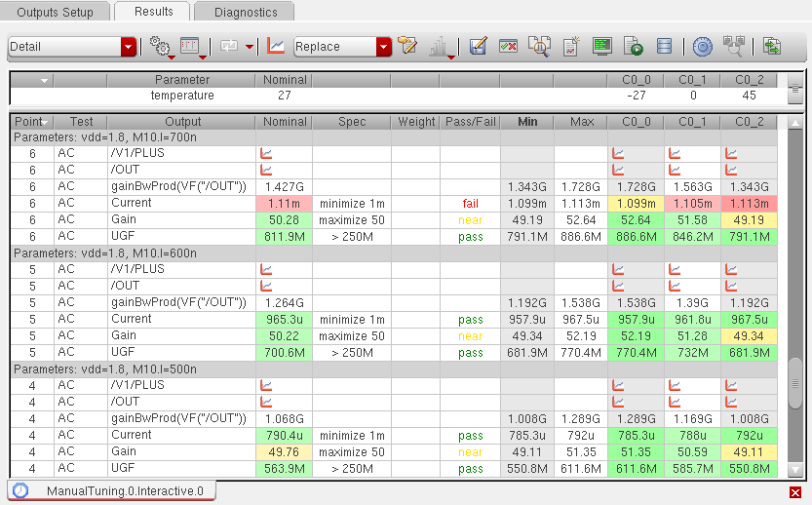
Task: Plot nominal /V1/PLUS waveform for point 6
Action: [266, 153]
